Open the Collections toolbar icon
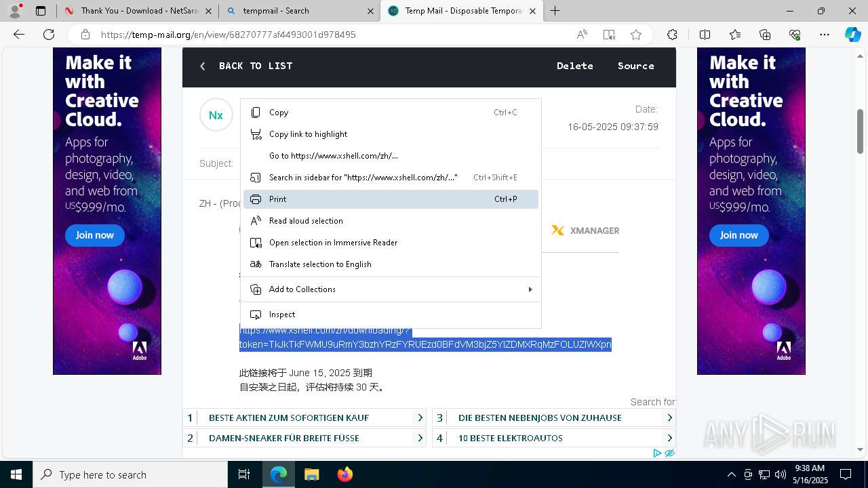The image size is (868, 488). click(765, 35)
